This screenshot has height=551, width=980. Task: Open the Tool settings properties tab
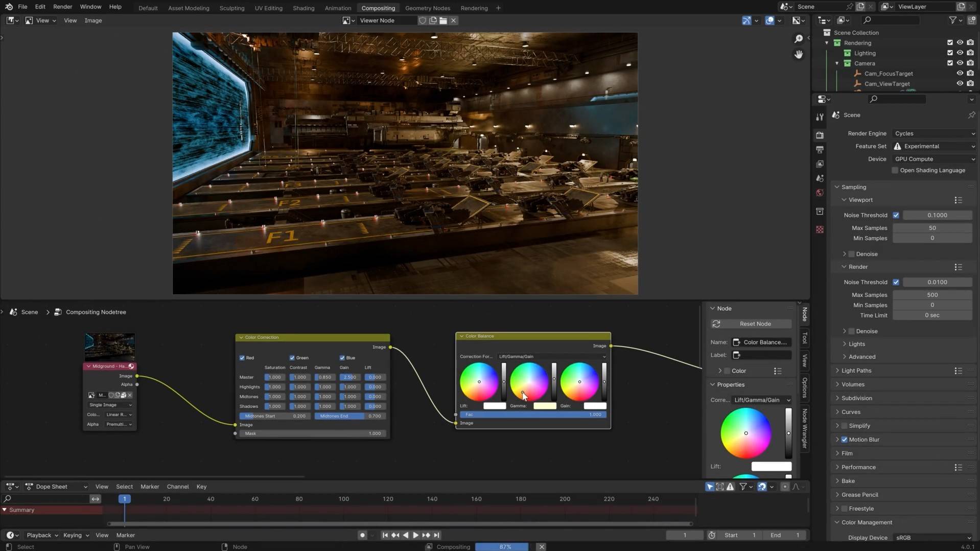(x=820, y=117)
